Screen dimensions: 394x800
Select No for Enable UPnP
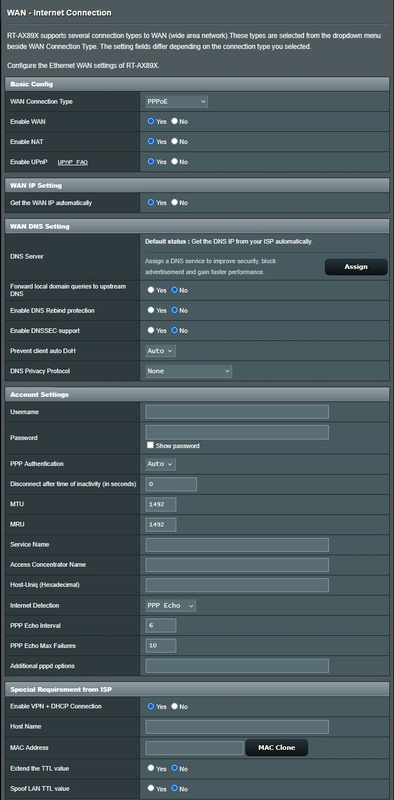[175, 161]
